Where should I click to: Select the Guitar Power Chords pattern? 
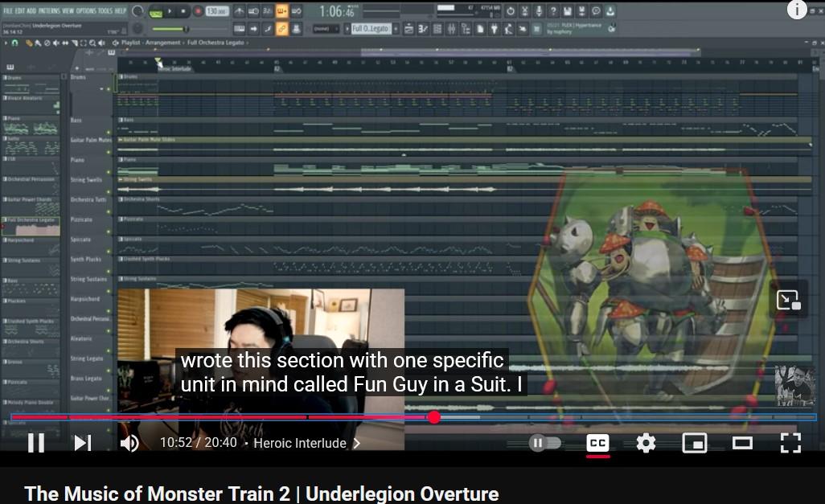31,205
